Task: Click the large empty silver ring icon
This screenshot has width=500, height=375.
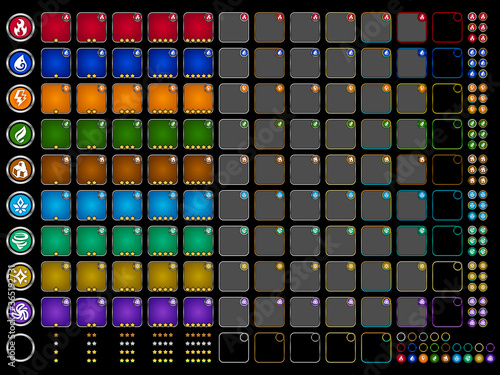Action: pyautogui.click(x=20, y=348)
